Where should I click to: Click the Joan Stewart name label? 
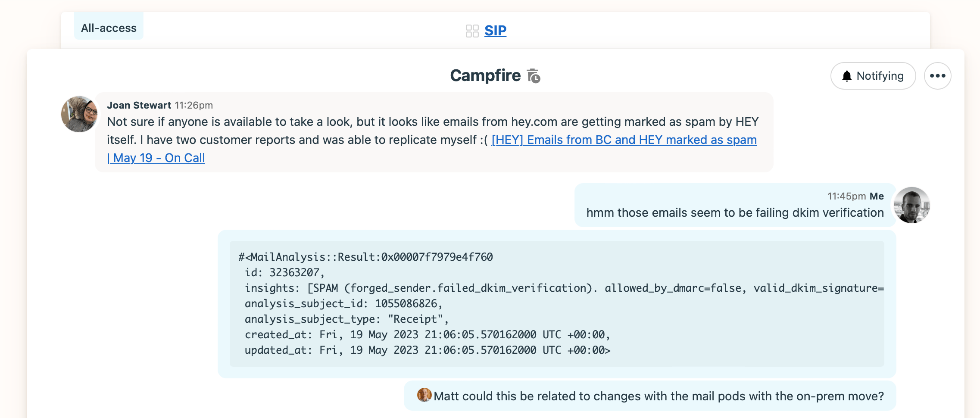tap(139, 105)
